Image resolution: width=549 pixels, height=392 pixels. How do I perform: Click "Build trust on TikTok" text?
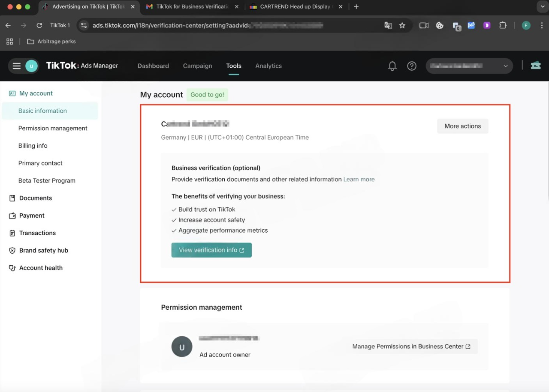pyautogui.click(x=207, y=209)
